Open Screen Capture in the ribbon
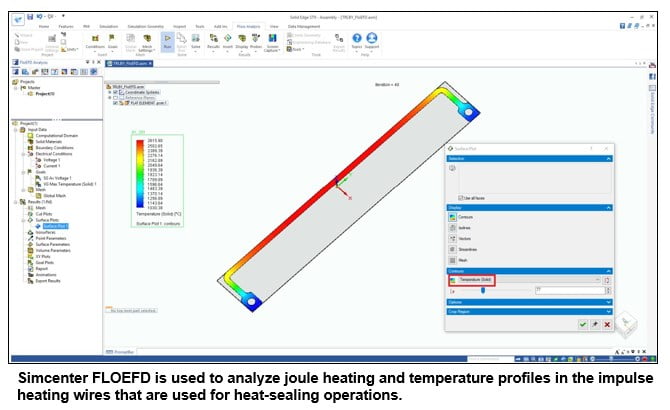Screen dimensions: 670x410 click(x=272, y=43)
